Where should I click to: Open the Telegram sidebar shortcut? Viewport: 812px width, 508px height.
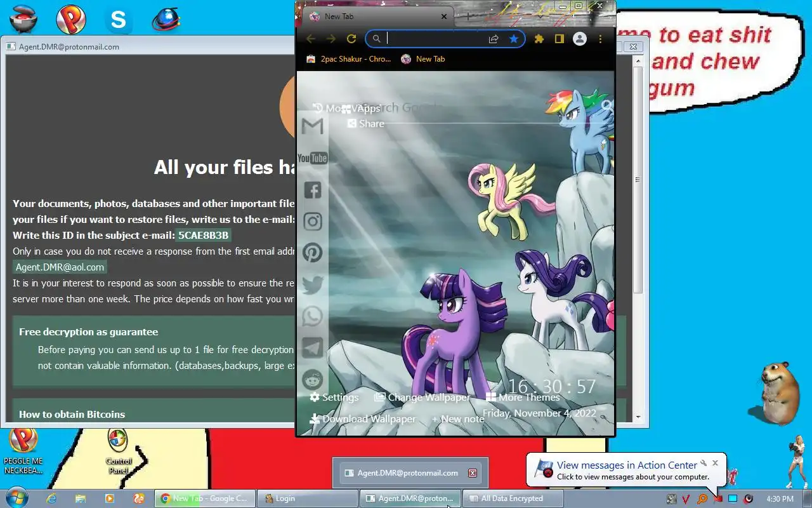[x=312, y=348]
